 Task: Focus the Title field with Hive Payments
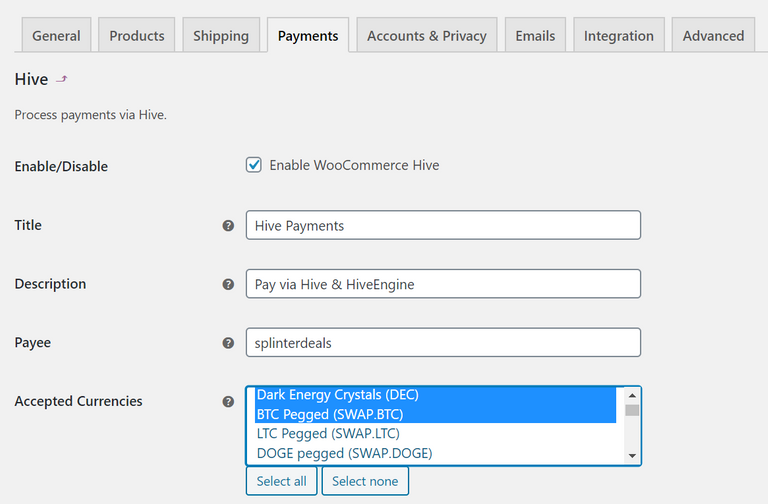[443, 225]
